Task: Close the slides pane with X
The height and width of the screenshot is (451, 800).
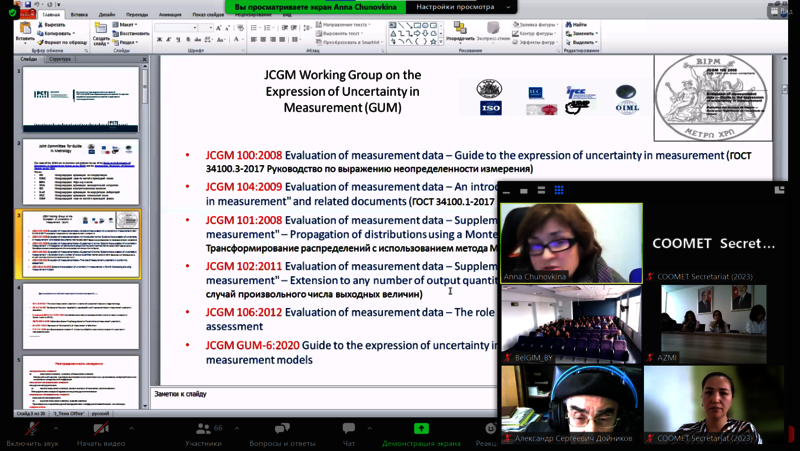Action: tap(144, 59)
